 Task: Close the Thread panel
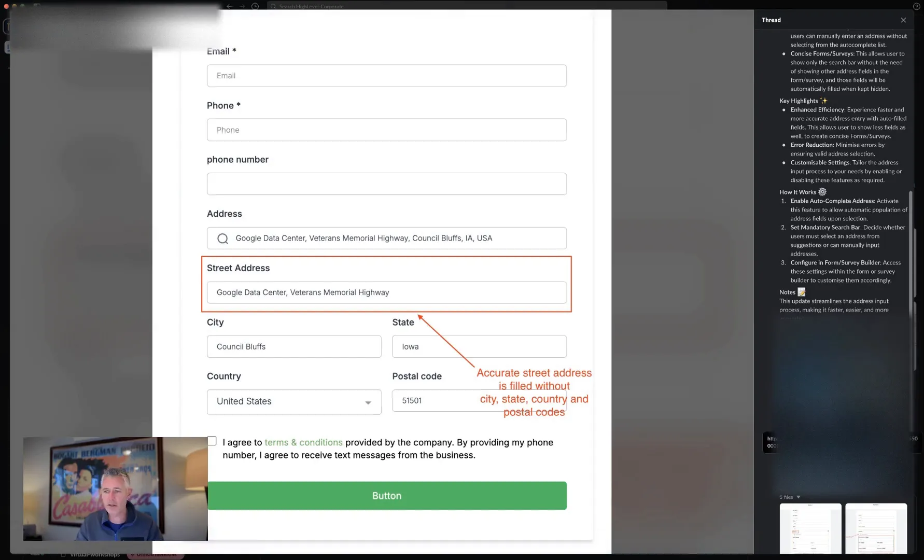(903, 20)
